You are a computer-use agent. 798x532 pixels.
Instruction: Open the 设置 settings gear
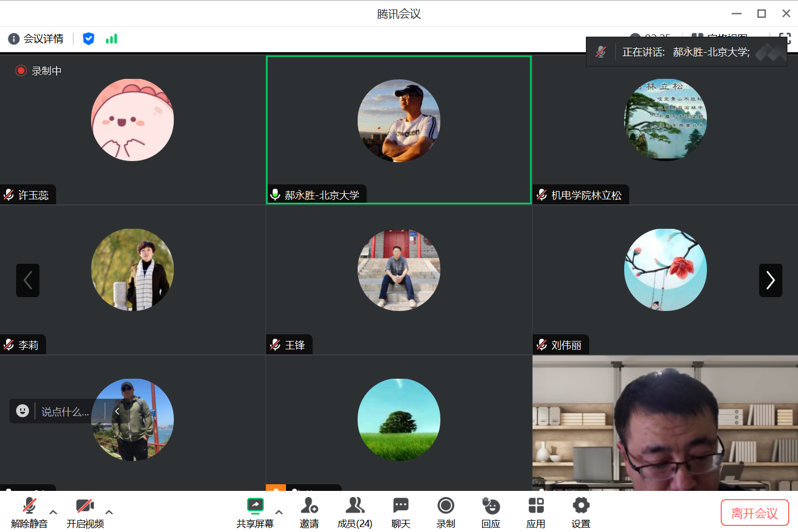[581, 513]
